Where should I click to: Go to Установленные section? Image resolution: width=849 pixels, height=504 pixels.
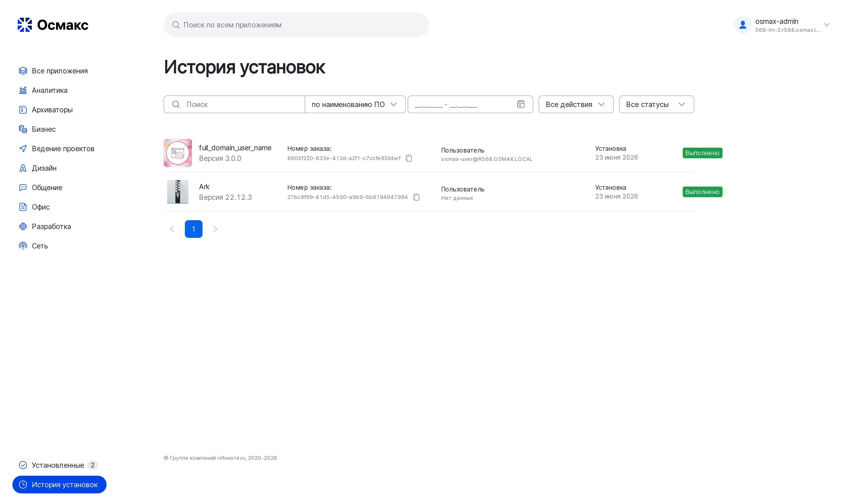[x=58, y=465]
